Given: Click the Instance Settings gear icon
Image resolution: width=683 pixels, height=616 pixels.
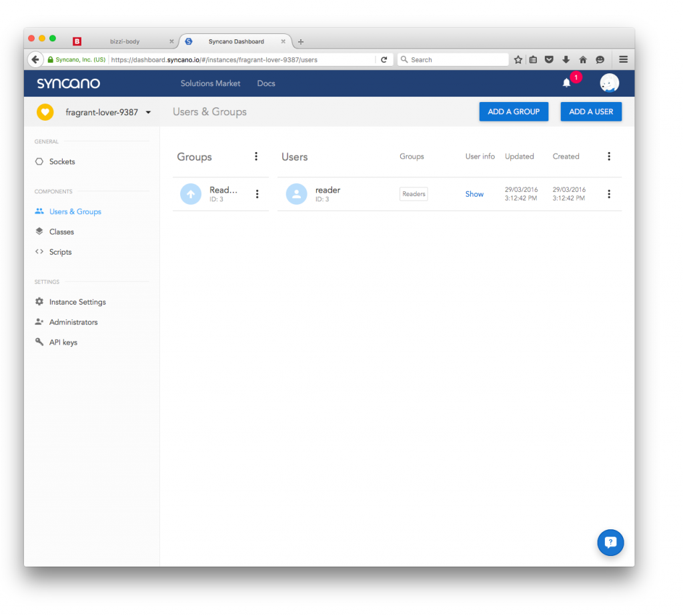Looking at the screenshot, I should click(39, 301).
